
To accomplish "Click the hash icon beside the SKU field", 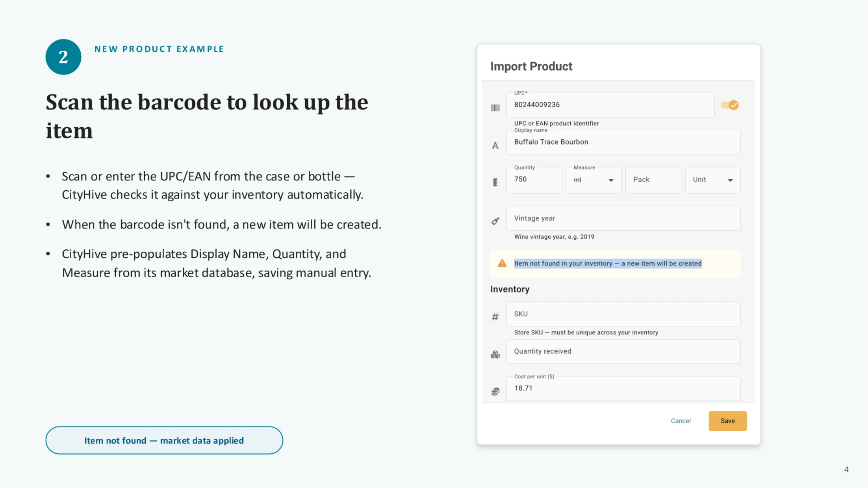I will point(495,317).
